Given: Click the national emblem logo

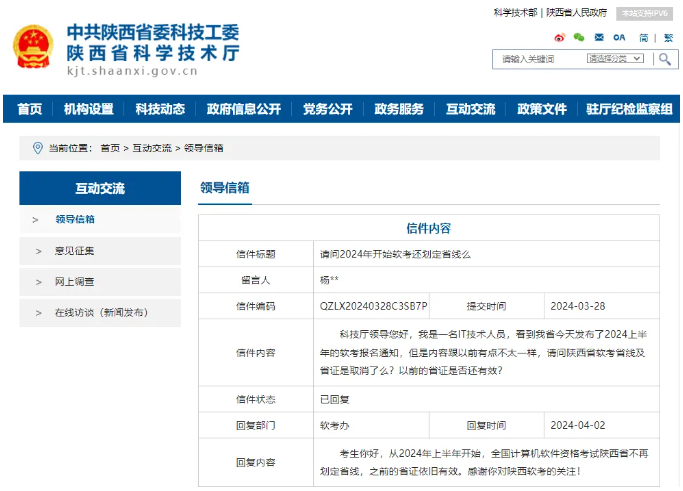Looking at the screenshot, I should pyautogui.click(x=33, y=47).
